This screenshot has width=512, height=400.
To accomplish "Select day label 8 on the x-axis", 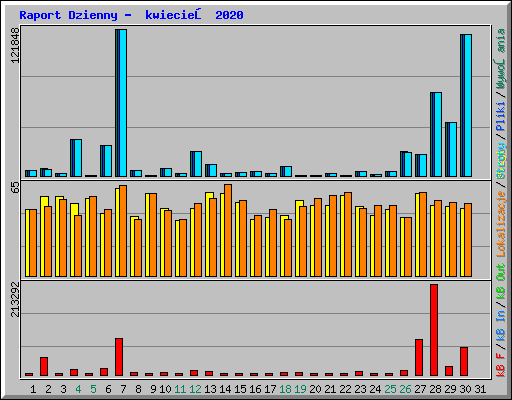I will point(138,389).
